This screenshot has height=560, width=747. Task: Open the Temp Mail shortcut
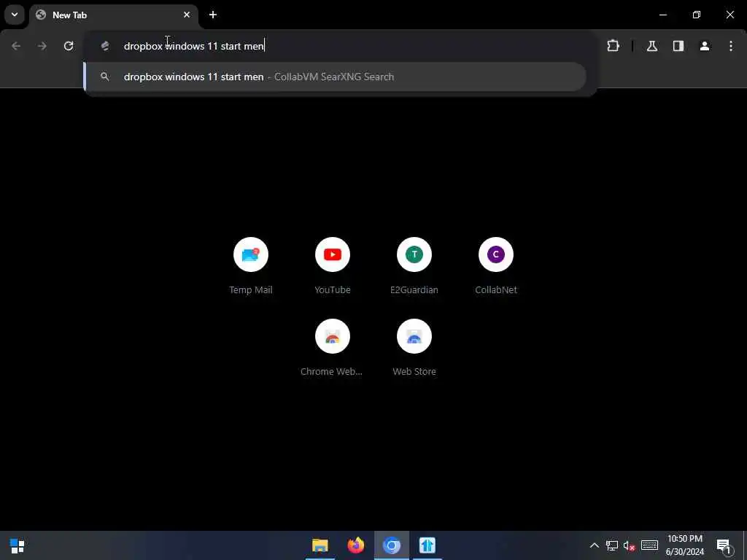[251, 266]
